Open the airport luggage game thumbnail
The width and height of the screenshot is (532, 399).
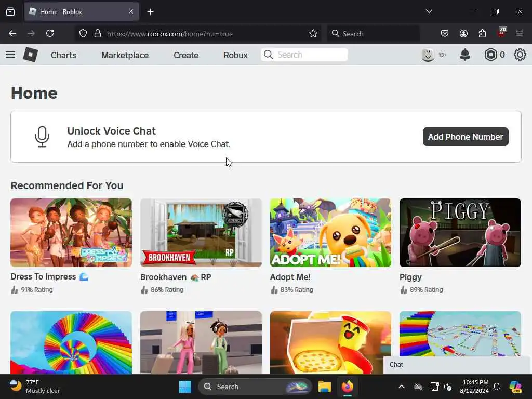(201, 343)
